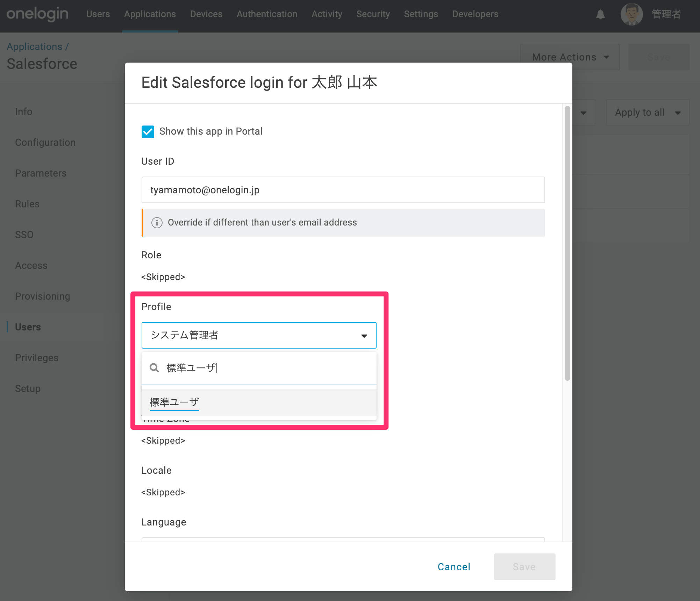Click the Language field label
Viewport: 700px width, 601px height.
(x=164, y=522)
